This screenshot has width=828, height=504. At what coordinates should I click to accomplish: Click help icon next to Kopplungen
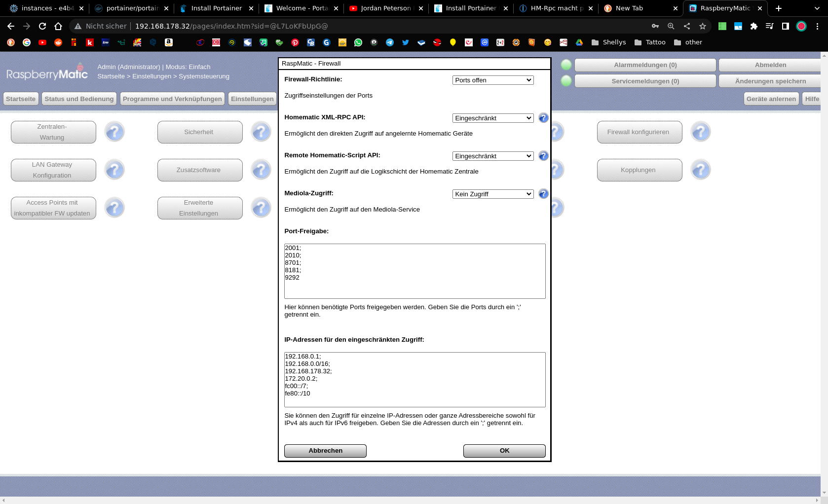pyautogui.click(x=701, y=170)
